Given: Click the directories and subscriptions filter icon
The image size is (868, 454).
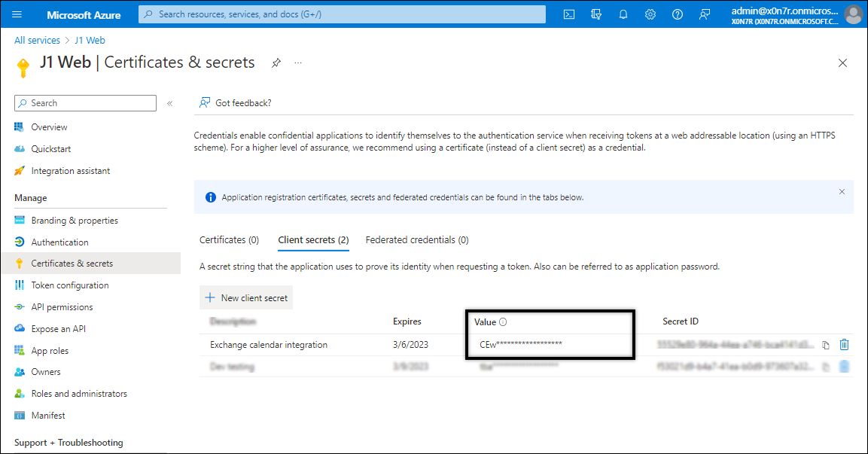Looking at the screenshot, I should click(x=597, y=14).
